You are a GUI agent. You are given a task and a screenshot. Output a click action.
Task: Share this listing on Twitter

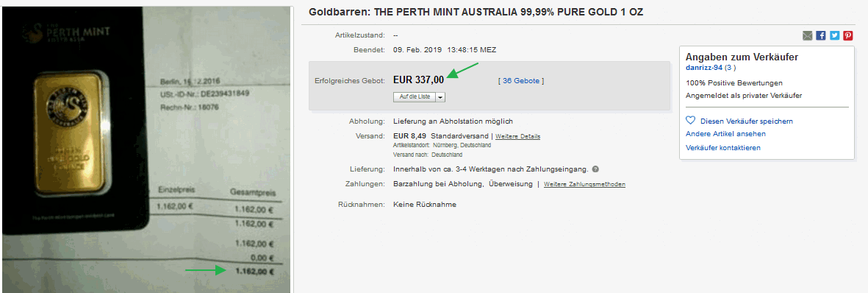click(x=834, y=35)
